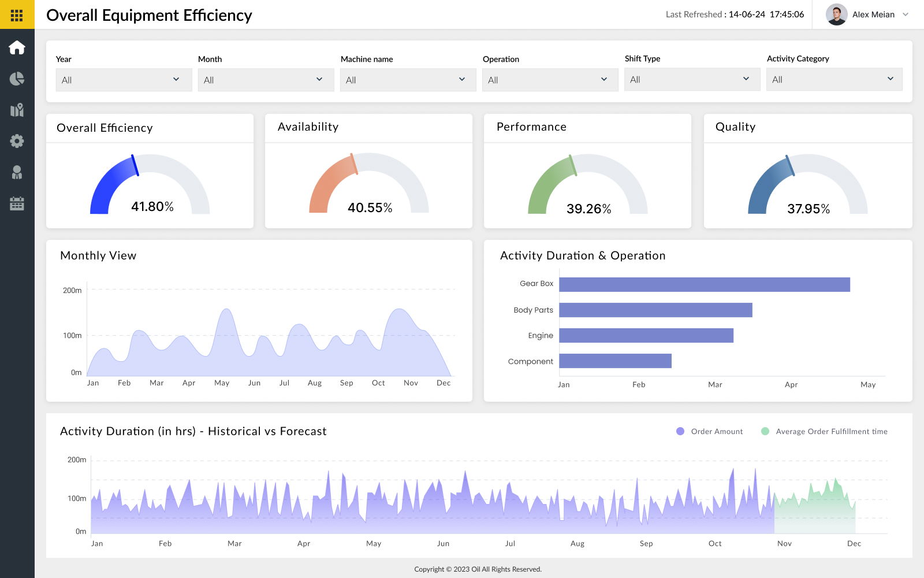Open the Activity Category dropdown
The width and height of the screenshot is (924, 578).
pos(834,79)
